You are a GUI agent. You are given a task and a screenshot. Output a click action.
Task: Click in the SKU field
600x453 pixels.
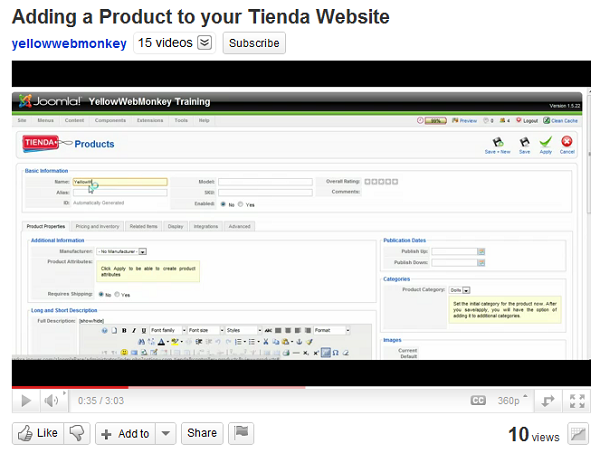(266, 192)
